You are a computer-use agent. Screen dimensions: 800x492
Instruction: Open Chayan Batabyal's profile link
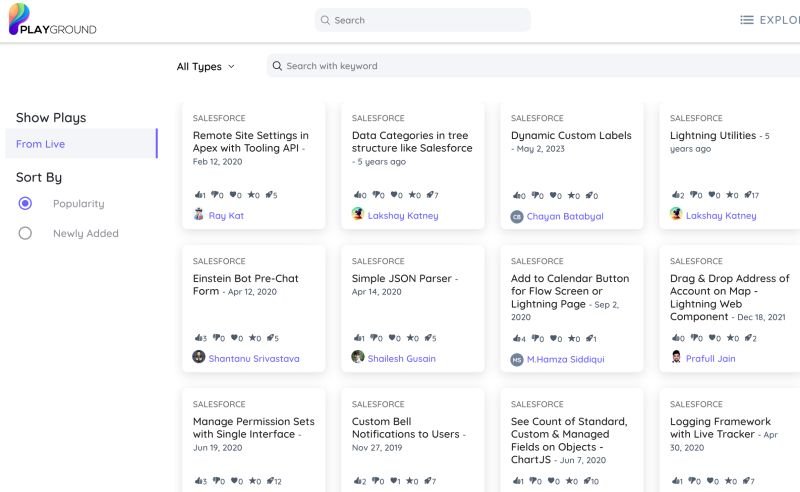(565, 216)
